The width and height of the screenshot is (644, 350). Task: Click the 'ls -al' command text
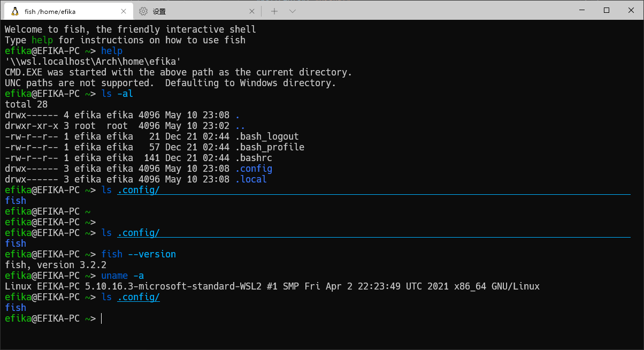117,94
